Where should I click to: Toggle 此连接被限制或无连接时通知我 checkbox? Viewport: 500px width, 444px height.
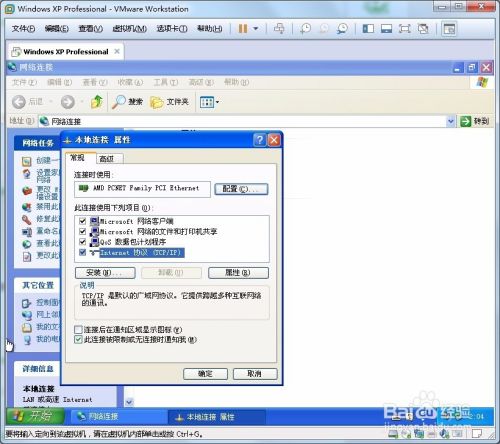[x=78, y=340]
